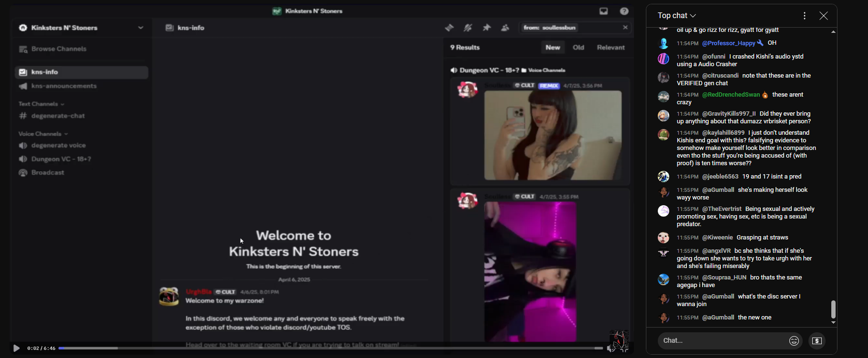The image size is (868, 358).
Task: Collapse the Voice Channels category
Action: click(43, 134)
